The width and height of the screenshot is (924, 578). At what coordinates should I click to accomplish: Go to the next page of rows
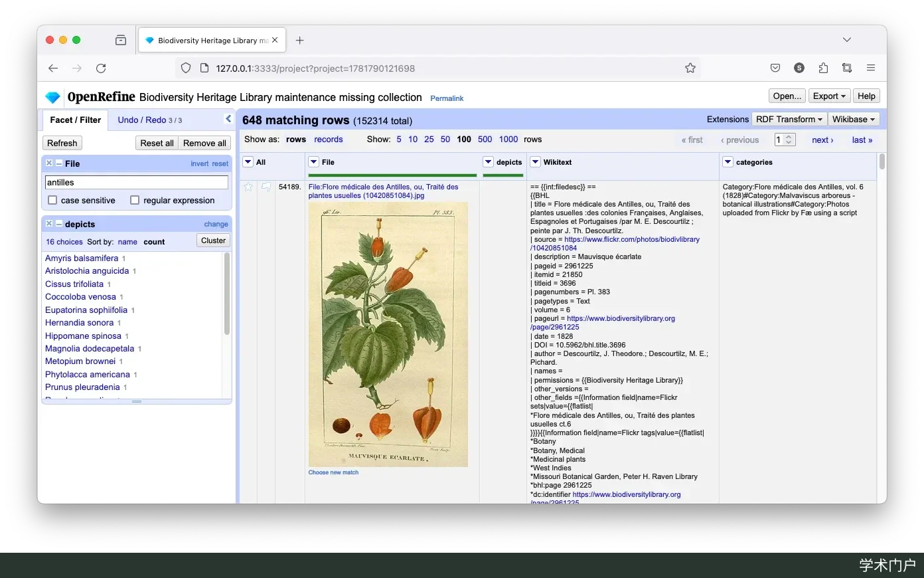[x=822, y=140]
